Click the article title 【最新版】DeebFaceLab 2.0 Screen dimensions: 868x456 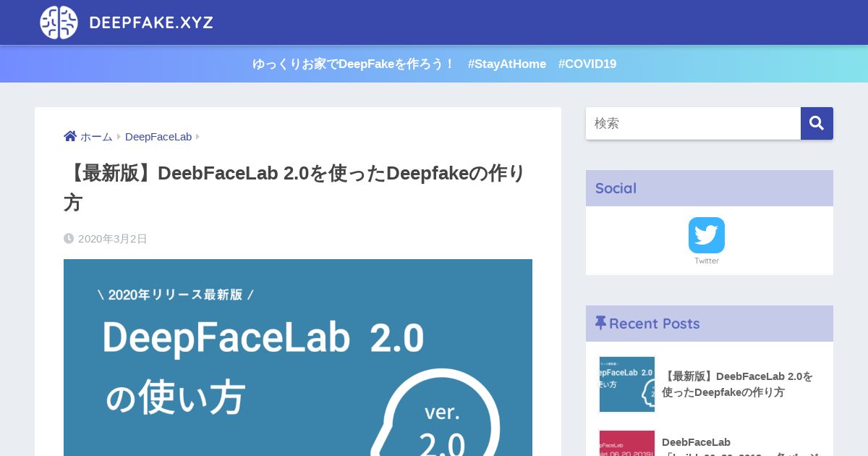tap(294, 187)
